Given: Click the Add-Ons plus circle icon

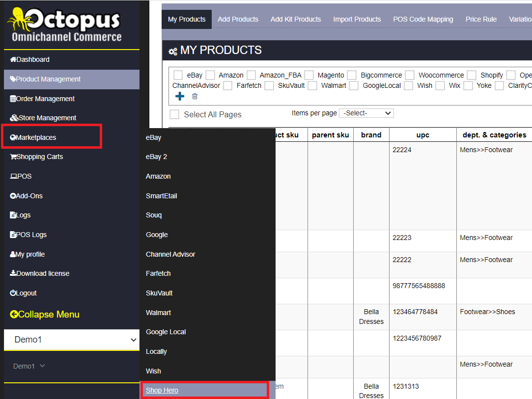Looking at the screenshot, I should (x=13, y=196).
